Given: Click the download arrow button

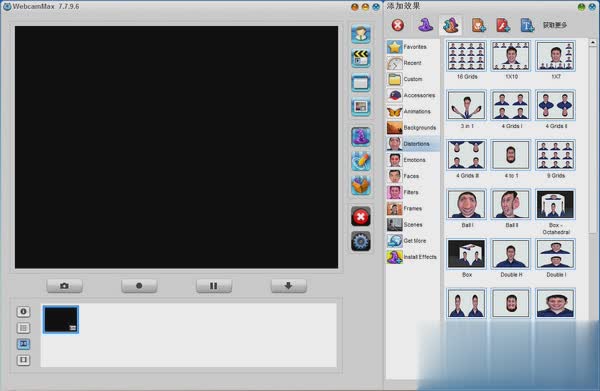Looking at the screenshot, I should [x=289, y=286].
